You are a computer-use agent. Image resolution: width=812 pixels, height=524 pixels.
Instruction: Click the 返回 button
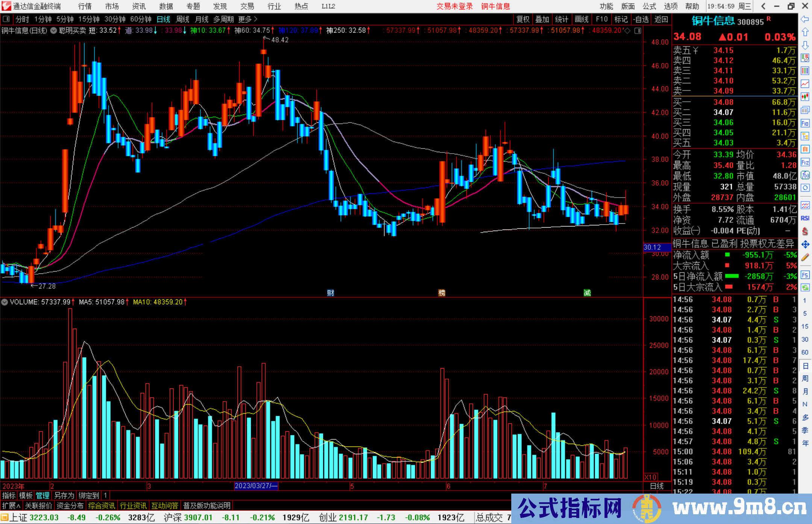661,19
